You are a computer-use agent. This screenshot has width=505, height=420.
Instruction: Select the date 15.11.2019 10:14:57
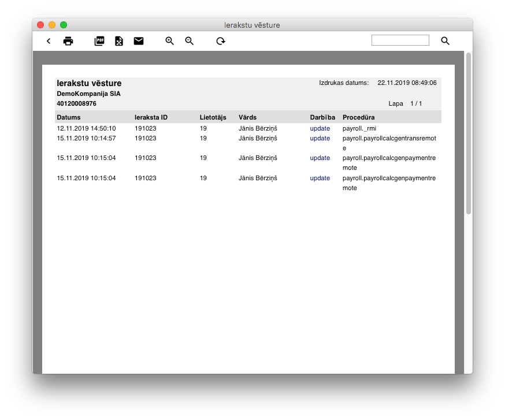pyautogui.click(x=86, y=139)
